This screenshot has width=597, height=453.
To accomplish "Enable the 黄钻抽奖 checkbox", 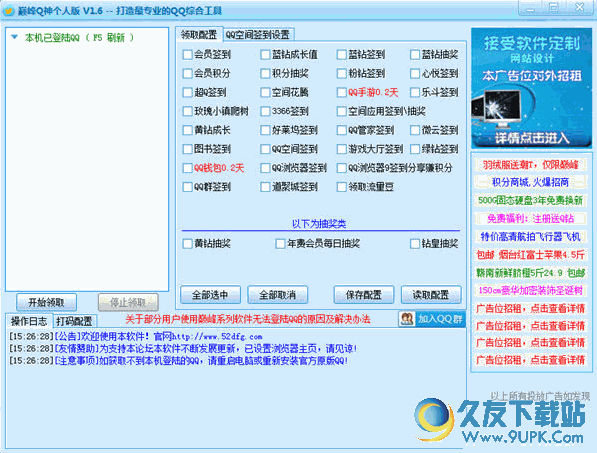I will point(187,244).
